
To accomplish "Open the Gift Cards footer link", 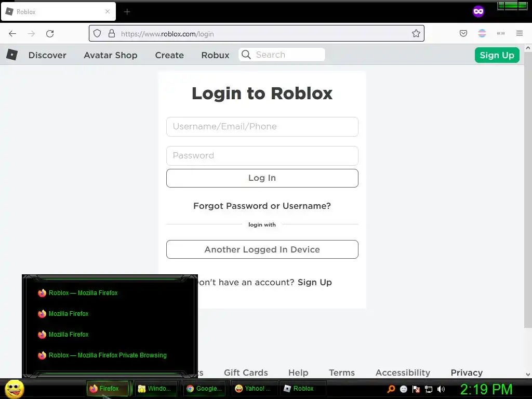I will pos(246,373).
